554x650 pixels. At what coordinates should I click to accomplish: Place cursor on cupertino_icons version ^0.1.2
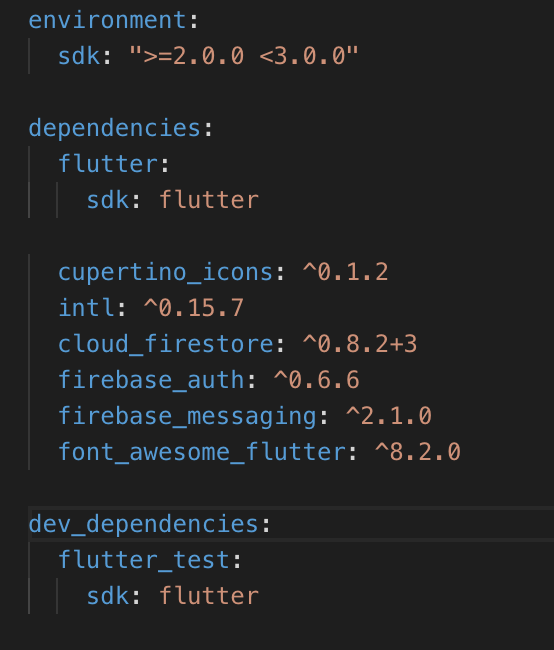(345, 272)
